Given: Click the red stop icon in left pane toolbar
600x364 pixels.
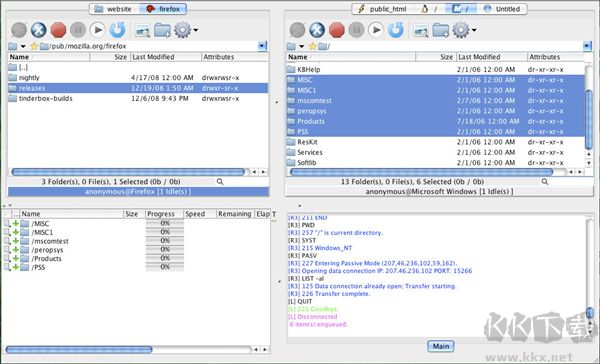Looking at the screenshot, I should 58,30.
